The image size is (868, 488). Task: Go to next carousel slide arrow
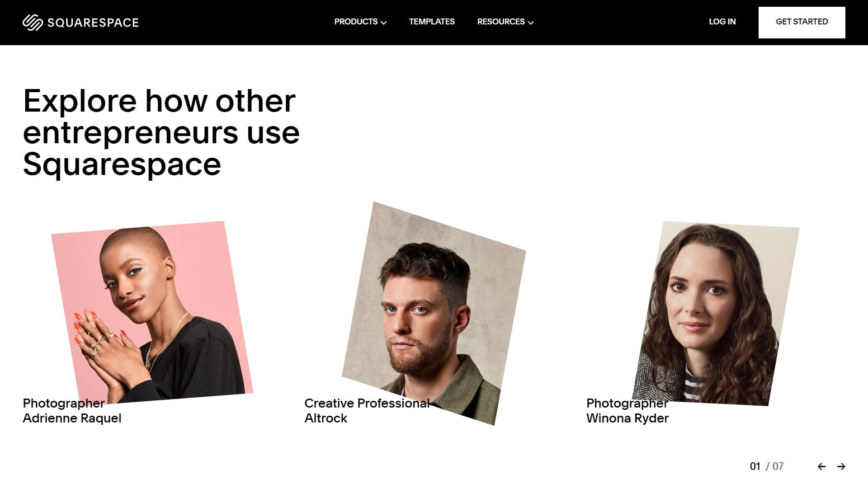841,466
